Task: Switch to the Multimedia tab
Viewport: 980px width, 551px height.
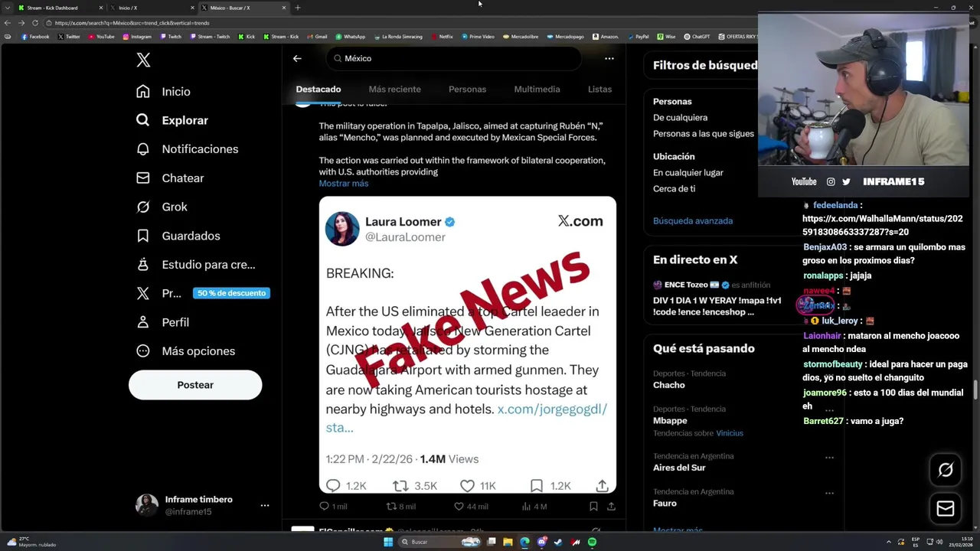Action: pyautogui.click(x=537, y=89)
